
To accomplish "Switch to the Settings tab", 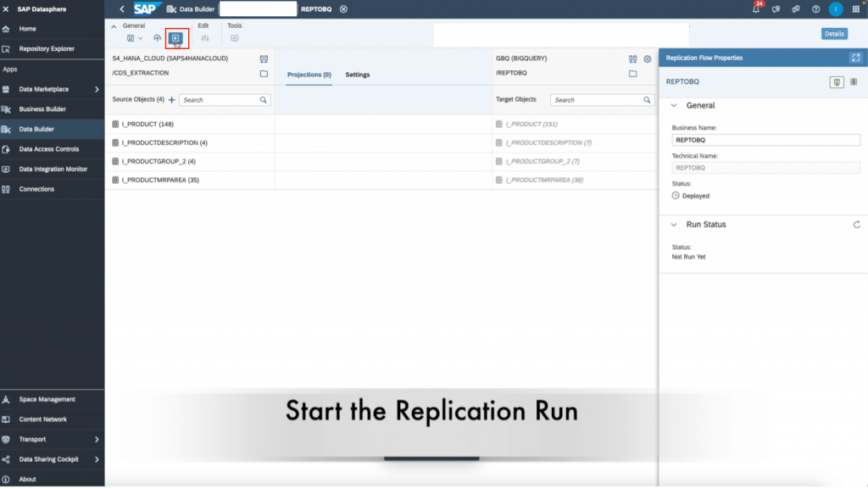I will (x=358, y=75).
